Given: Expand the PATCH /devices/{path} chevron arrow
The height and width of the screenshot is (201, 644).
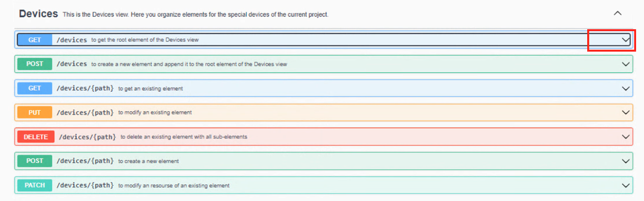Looking at the screenshot, I should (625, 185).
